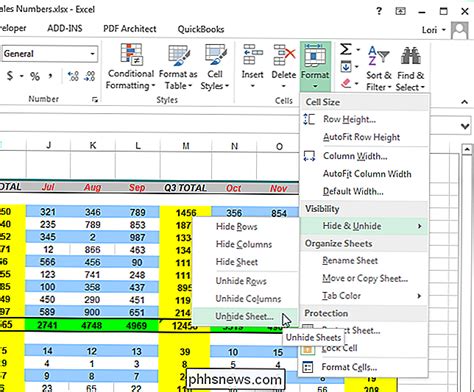This screenshot has width=474, height=392.
Task: Choose Default Width option
Action: click(353, 191)
